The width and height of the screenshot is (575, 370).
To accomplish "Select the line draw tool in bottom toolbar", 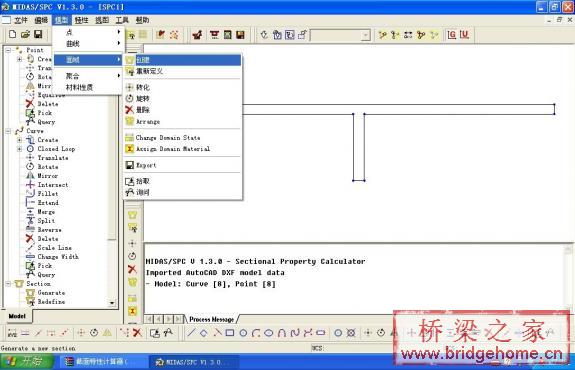I will pyautogui.click(x=191, y=333).
